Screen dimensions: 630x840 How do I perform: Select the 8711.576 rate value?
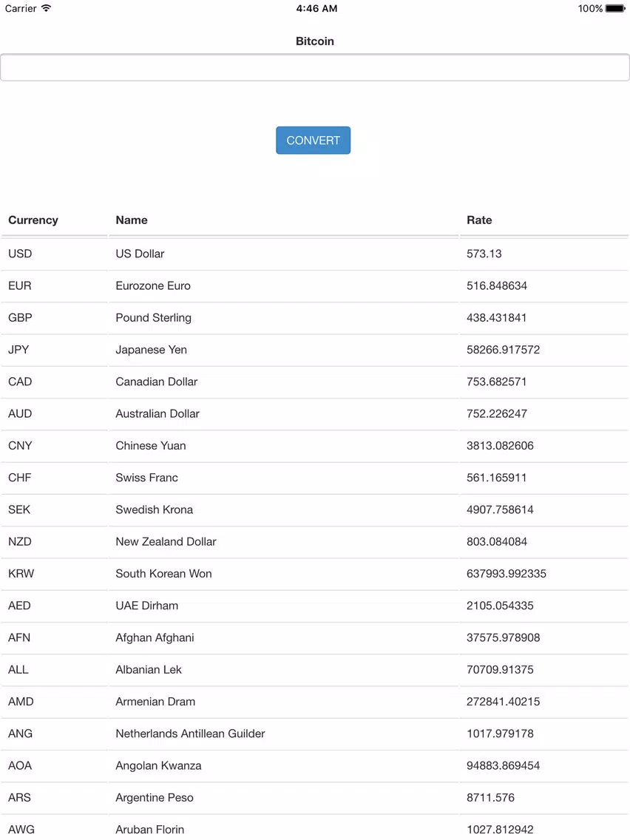(x=490, y=798)
